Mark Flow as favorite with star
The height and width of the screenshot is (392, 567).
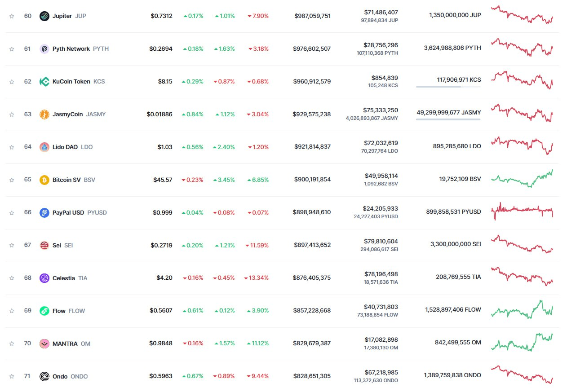click(12, 311)
